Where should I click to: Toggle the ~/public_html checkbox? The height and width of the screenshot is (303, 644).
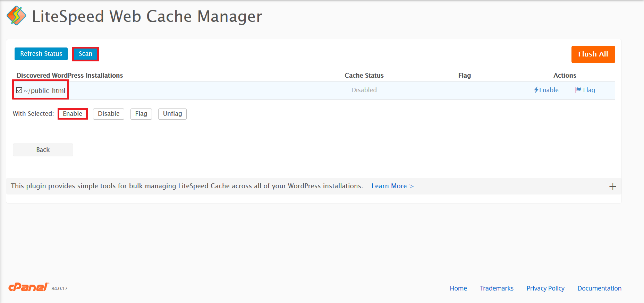[x=19, y=90]
